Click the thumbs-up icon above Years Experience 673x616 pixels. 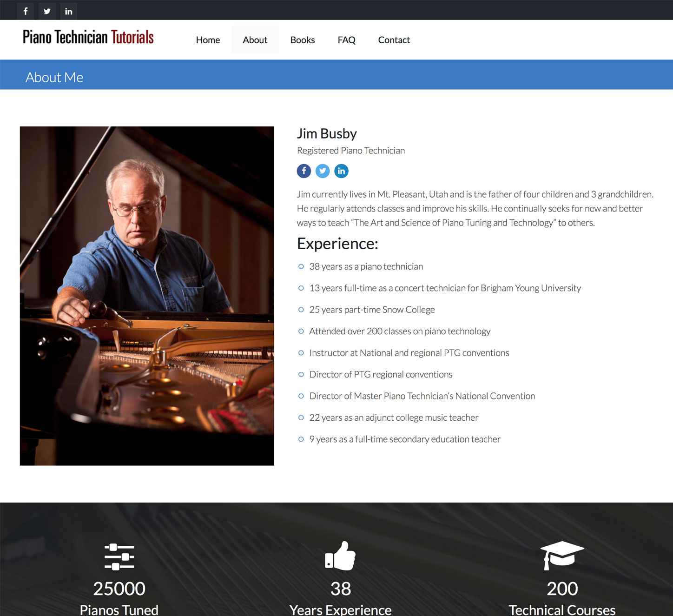[x=340, y=556]
